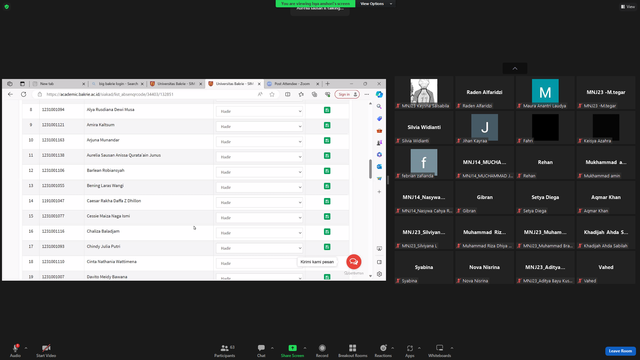Switch to the New tab browser tab
640x360 pixels.
pyautogui.click(x=59, y=84)
